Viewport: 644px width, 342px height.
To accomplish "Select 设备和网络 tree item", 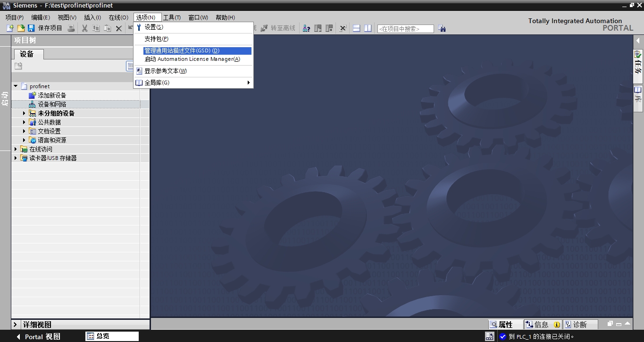I will (x=52, y=104).
